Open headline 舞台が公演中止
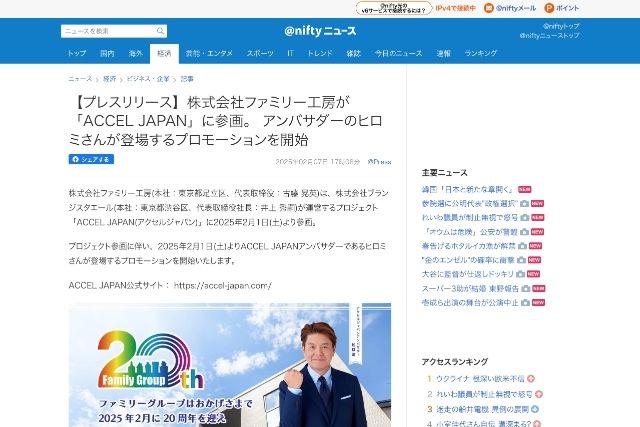 470,302
